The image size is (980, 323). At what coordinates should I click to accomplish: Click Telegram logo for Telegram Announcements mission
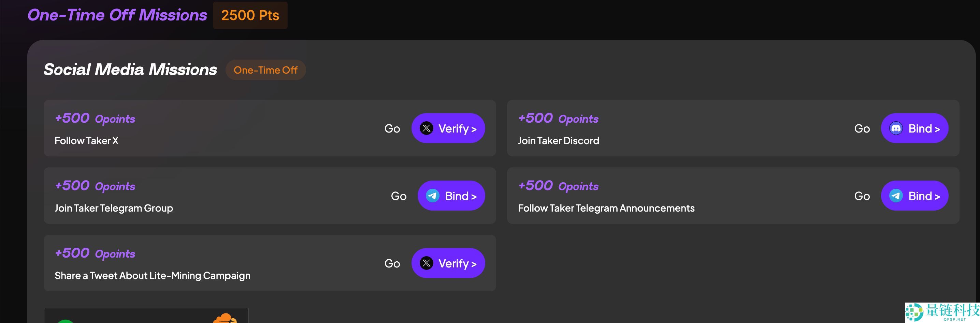(x=895, y=196)
